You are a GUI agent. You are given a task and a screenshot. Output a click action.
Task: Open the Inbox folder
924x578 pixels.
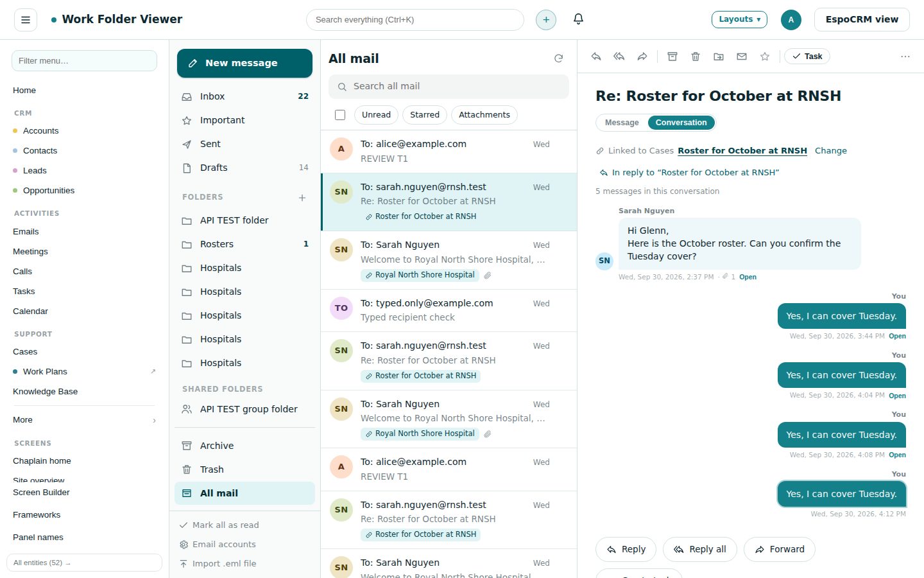pyautogui.click(x=244, y=96)
